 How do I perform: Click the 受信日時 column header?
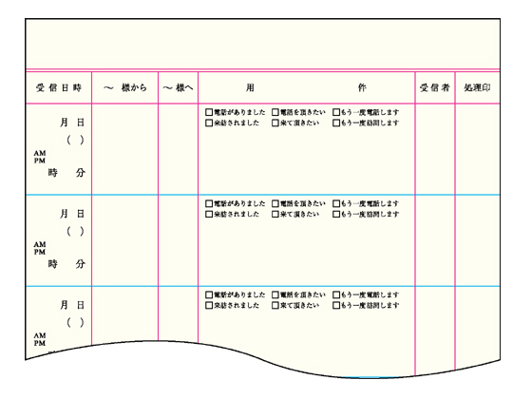pos(59,87)
